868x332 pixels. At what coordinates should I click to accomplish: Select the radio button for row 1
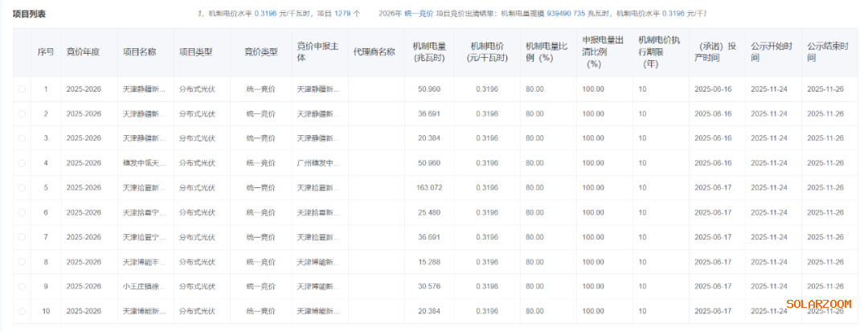coord(22,89)
